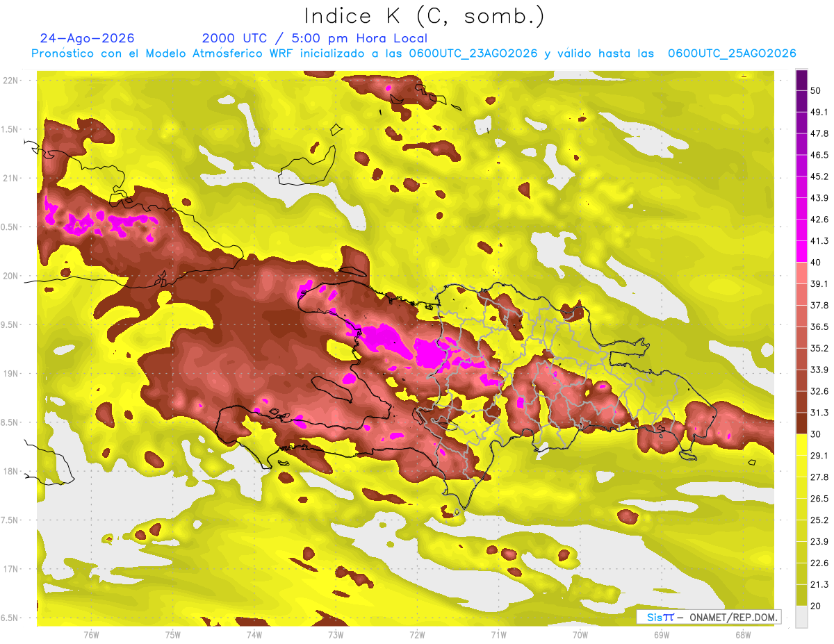Click the longitude axis label '70W'

point(580,635)
